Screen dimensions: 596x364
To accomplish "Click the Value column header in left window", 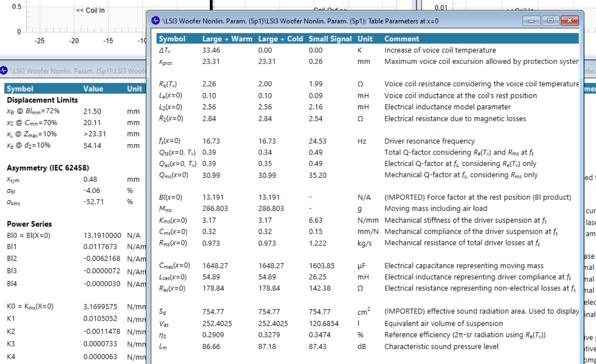I will [x=93, y=89].
